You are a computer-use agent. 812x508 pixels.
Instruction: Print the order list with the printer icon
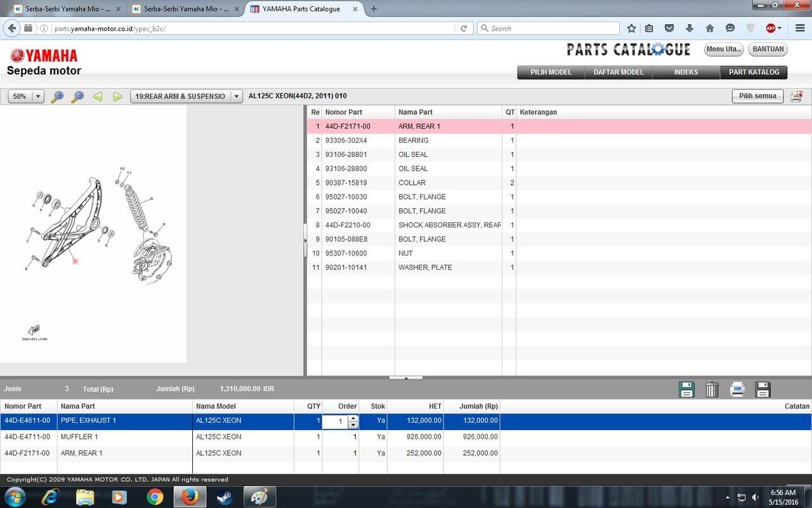click(x=737, y=389)
